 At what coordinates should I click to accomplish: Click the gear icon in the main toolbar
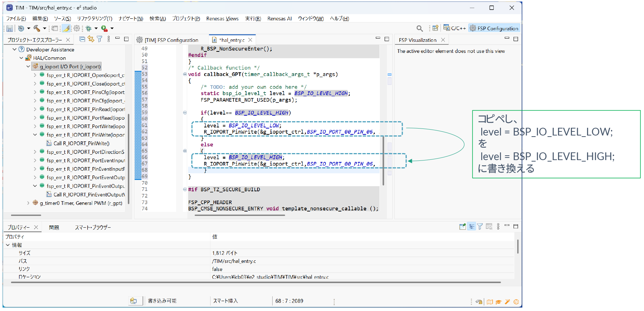click(77, 28)
